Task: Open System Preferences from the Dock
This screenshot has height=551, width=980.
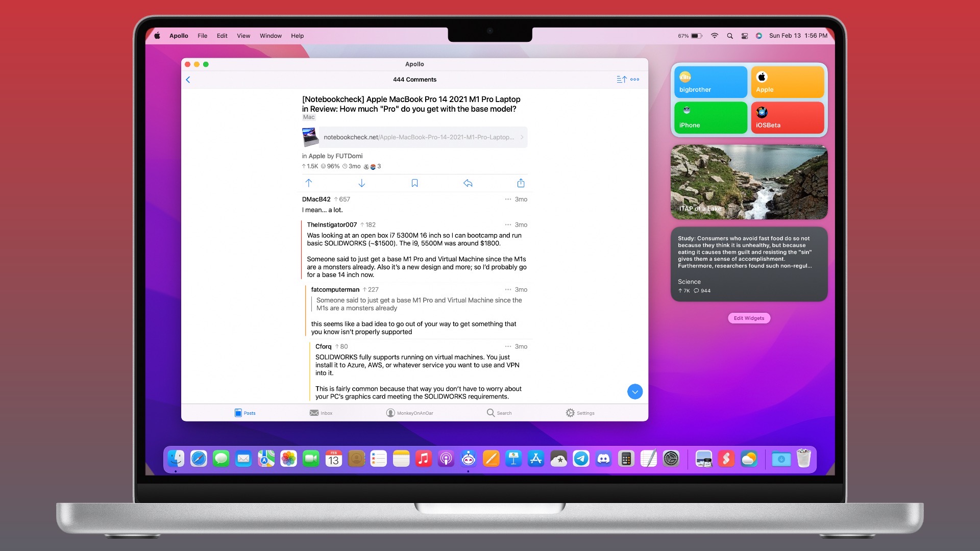Action: coord(671,459)
